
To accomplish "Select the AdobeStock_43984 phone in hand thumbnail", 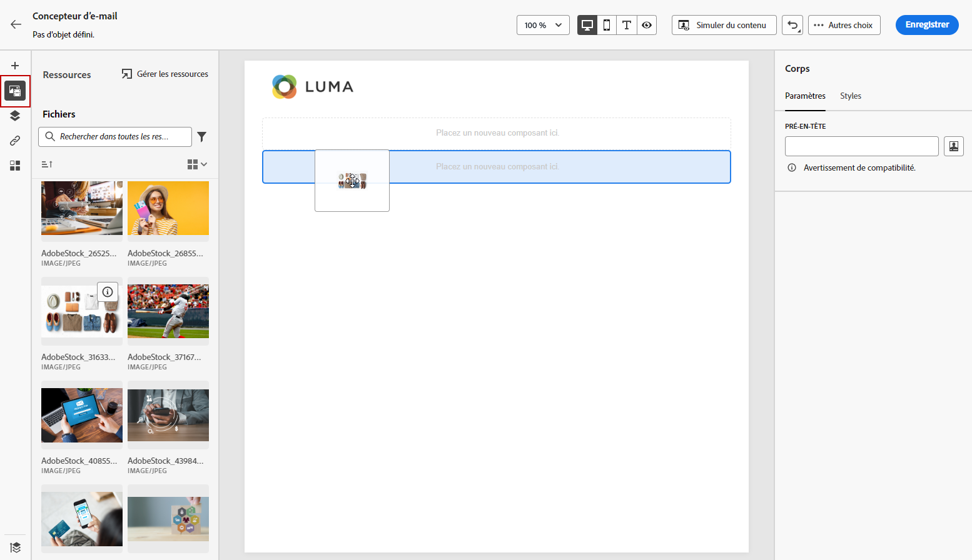I will [168, 416].
